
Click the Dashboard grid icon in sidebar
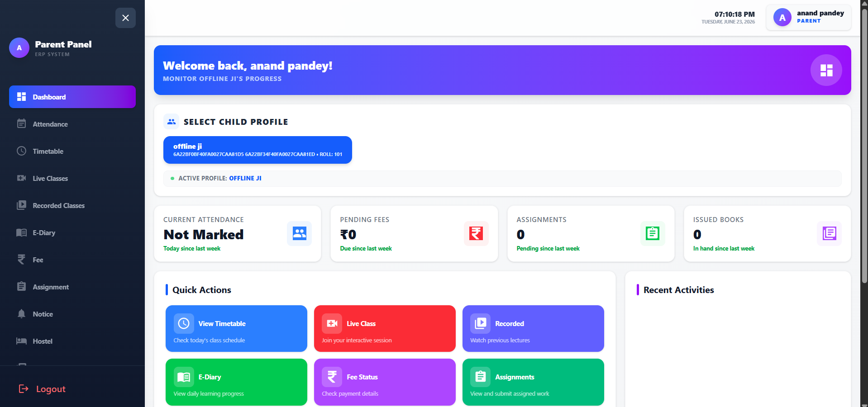pos(21,97)
